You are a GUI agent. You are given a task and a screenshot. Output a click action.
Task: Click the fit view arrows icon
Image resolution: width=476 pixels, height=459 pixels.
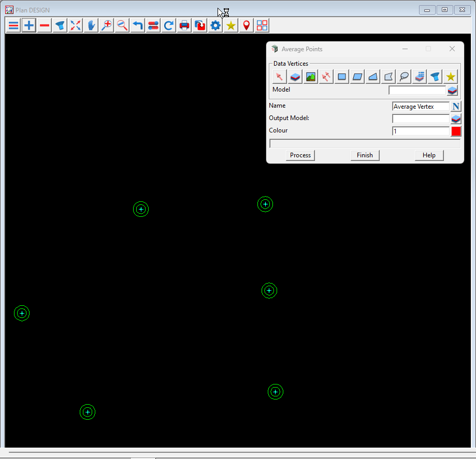click(x=76, y=25)
